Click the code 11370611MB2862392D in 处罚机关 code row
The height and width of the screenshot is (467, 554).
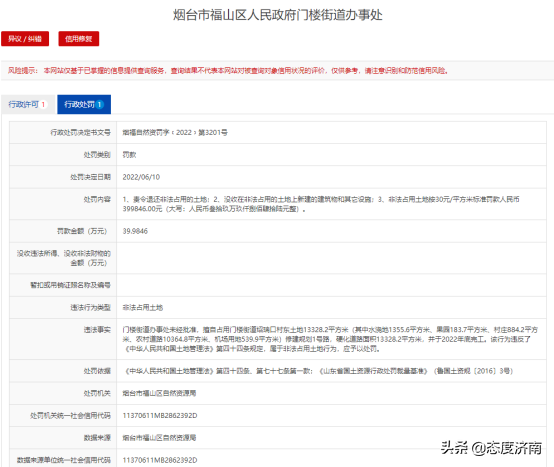pyautogui.click(x=160, y=416)
